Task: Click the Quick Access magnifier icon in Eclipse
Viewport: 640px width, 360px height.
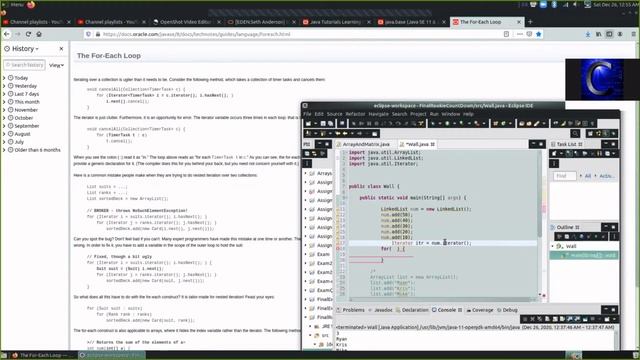Action: (x=575, y=133)
